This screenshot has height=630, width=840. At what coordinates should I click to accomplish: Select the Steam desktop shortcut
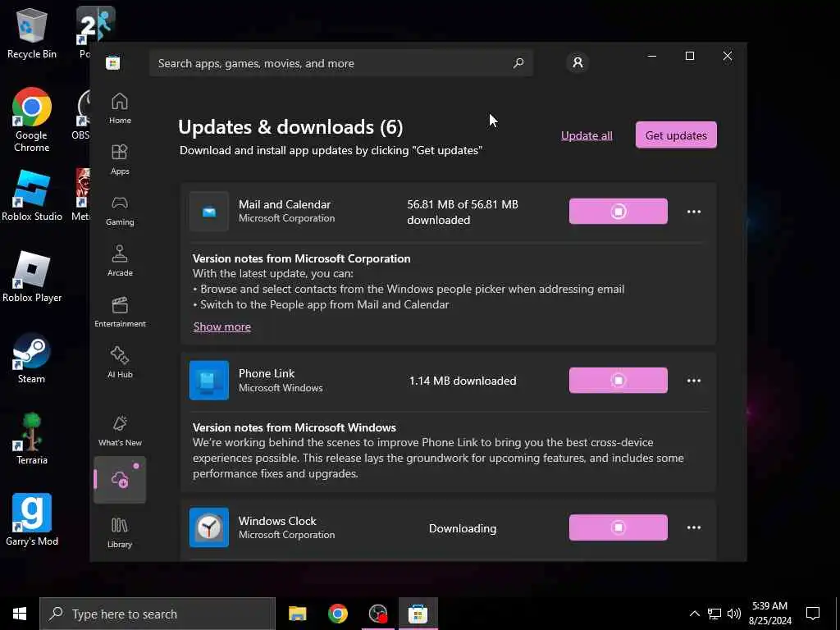pyautogui.click(x=32, y=358)
